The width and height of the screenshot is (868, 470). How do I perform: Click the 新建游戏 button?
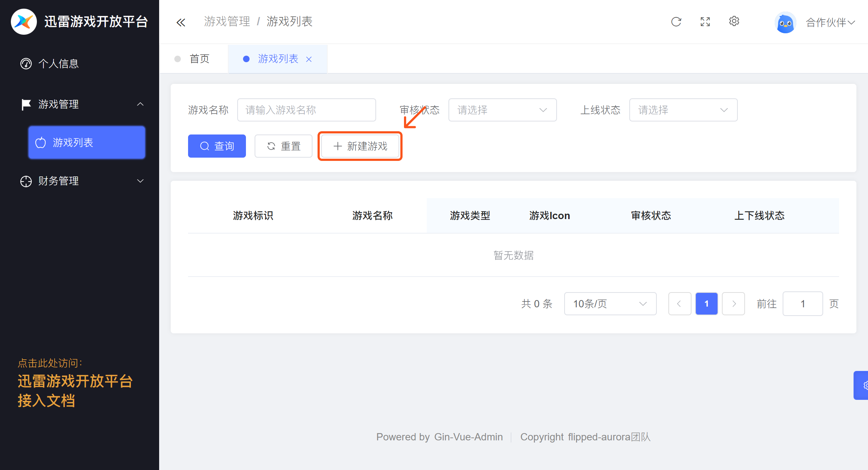(360, 146)
